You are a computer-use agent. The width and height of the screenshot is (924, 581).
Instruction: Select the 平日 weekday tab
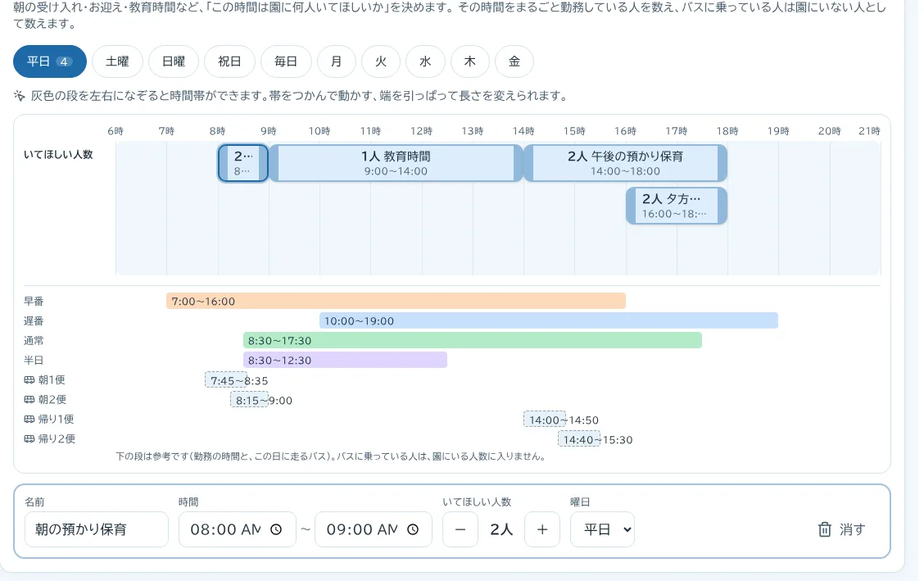pyautogui.click(x=49, y=61)
